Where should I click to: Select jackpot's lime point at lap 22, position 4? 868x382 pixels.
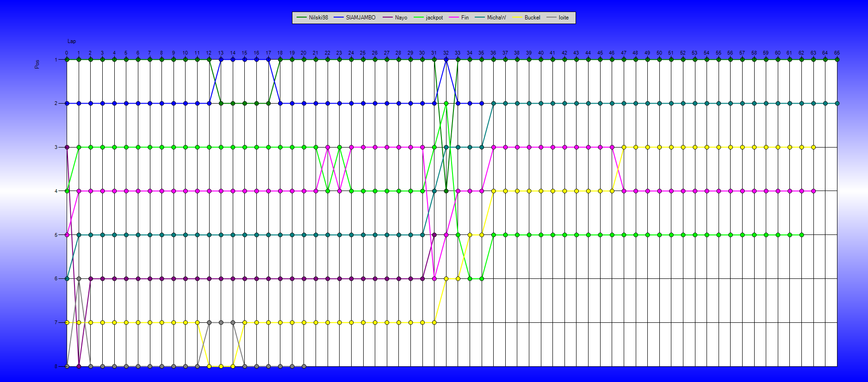[328, 191]
